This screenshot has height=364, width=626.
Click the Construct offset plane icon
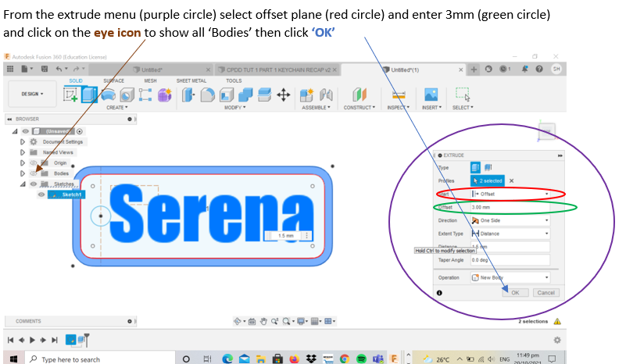pyautogui.click(x=359, y=95)
